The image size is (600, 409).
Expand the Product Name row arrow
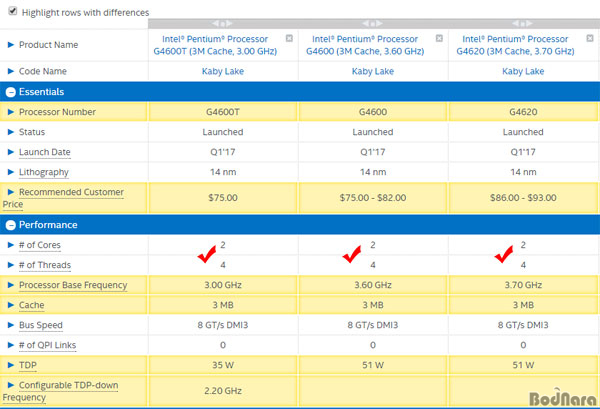click(11, 45)
